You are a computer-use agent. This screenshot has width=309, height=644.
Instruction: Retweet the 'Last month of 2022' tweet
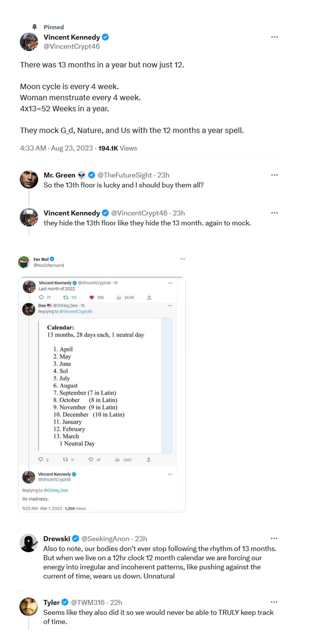pyautogui.click(x=66, y=297)
